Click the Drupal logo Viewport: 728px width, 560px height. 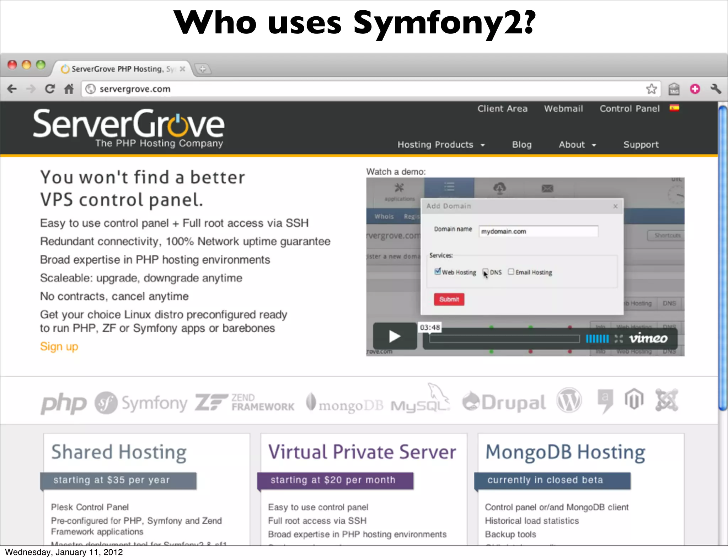point(504,402)
